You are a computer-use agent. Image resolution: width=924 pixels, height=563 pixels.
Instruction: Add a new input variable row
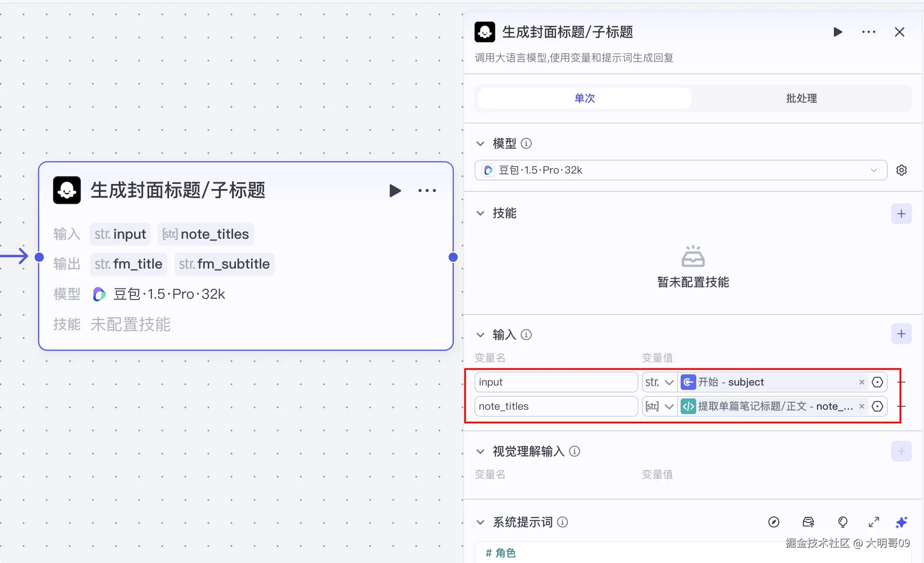901,334
